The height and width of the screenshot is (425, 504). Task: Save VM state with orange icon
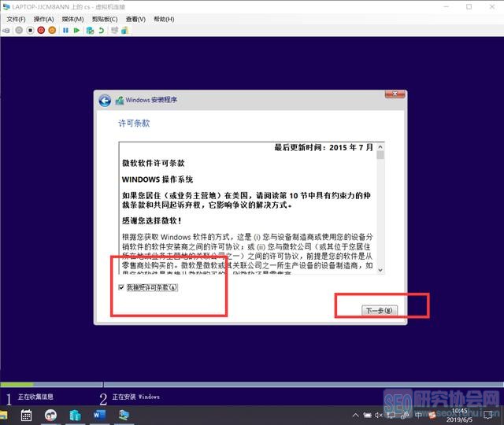pyautogui.click(x=52, y=30)
